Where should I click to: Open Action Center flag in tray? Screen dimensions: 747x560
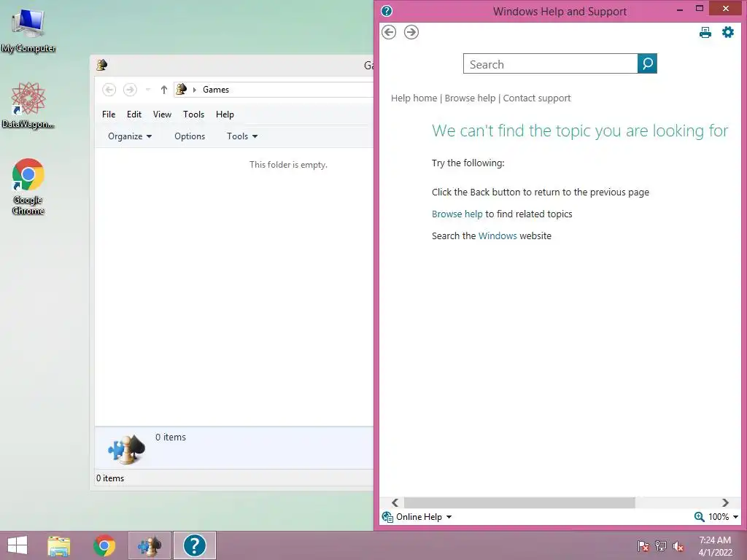click(643, 546)
